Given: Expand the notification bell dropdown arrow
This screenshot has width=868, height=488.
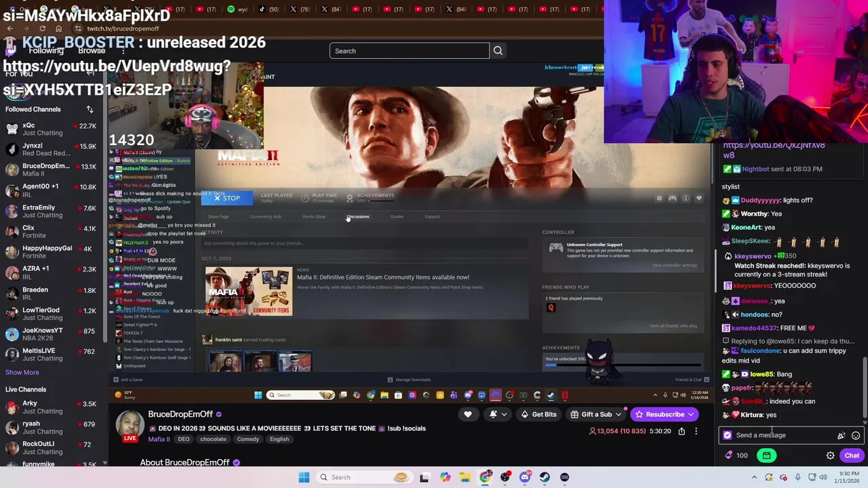Looking at the screenshot, I should click(504, 414).
